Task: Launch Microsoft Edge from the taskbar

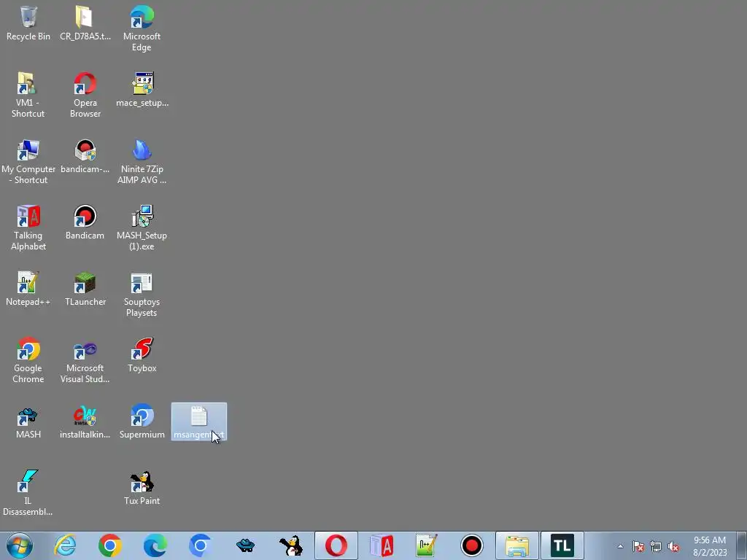Action: pos(155,545)
